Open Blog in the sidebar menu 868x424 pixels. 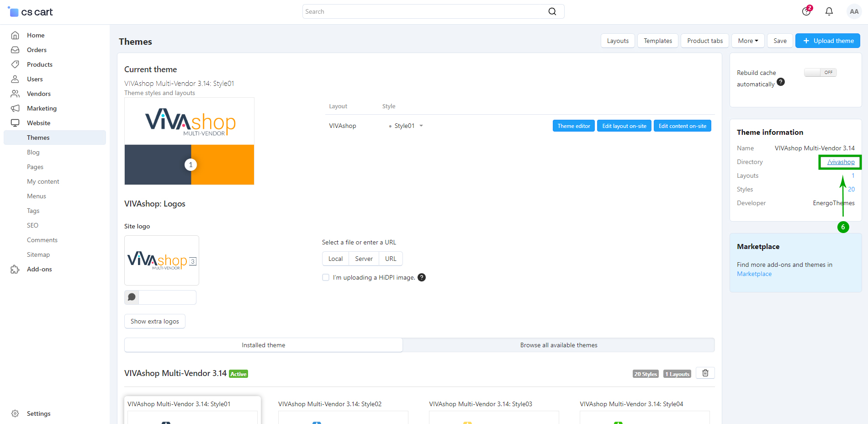(x=33, y=152)
